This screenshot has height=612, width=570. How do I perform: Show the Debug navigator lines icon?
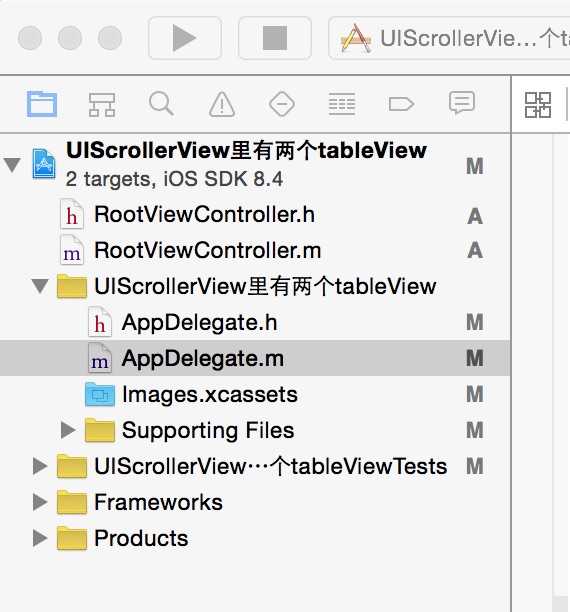[342, 104]
